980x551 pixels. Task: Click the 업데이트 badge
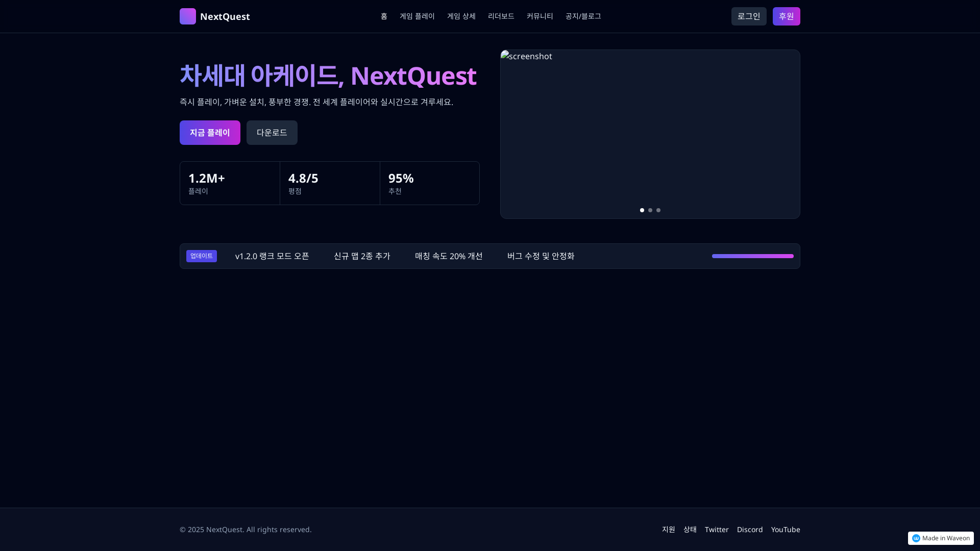[201, 256]
